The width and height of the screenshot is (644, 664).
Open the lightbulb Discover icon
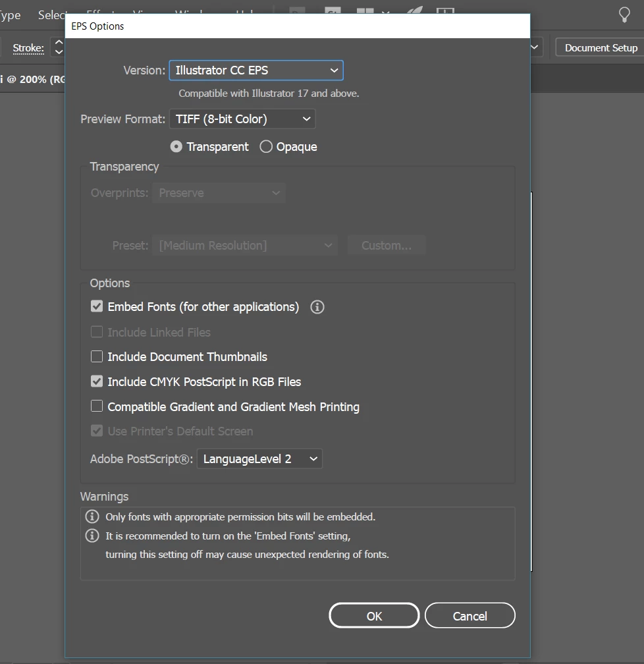(624, 14)
